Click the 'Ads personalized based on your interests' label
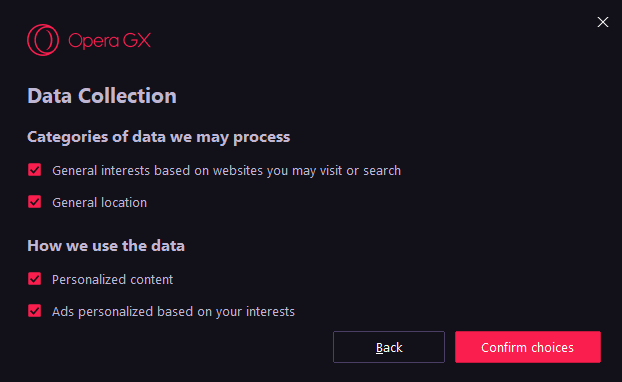The image size is (622, 382). click(173, 312)
